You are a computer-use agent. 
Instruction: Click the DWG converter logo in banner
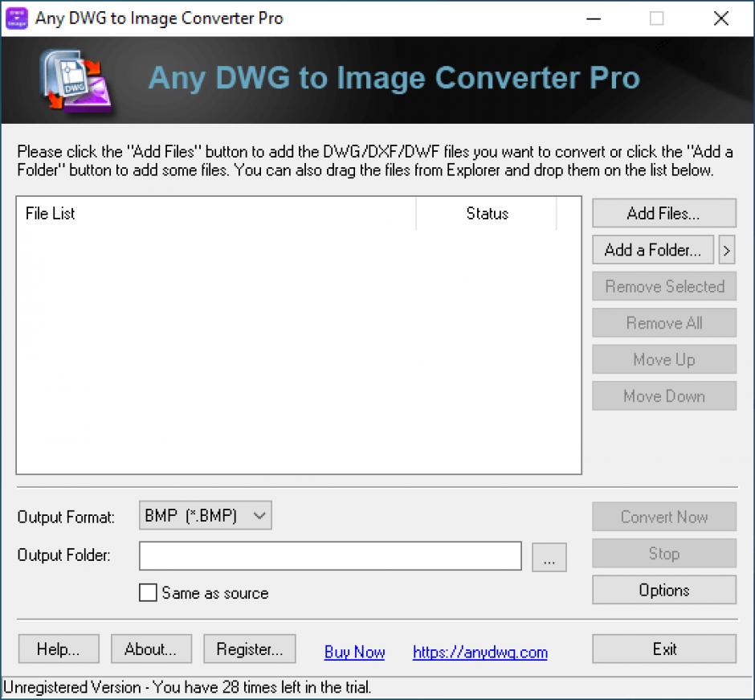[76, 80]
